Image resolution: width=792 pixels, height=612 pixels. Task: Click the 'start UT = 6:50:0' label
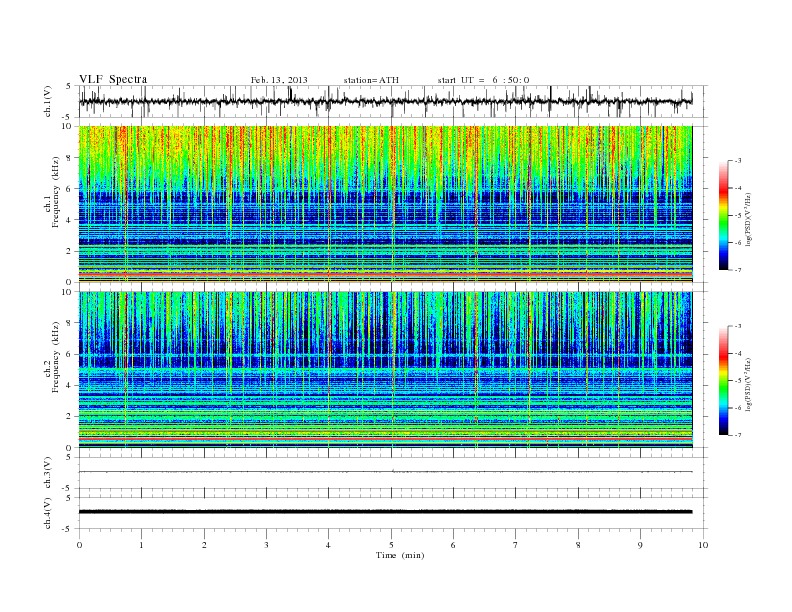(x=483, y=80)
